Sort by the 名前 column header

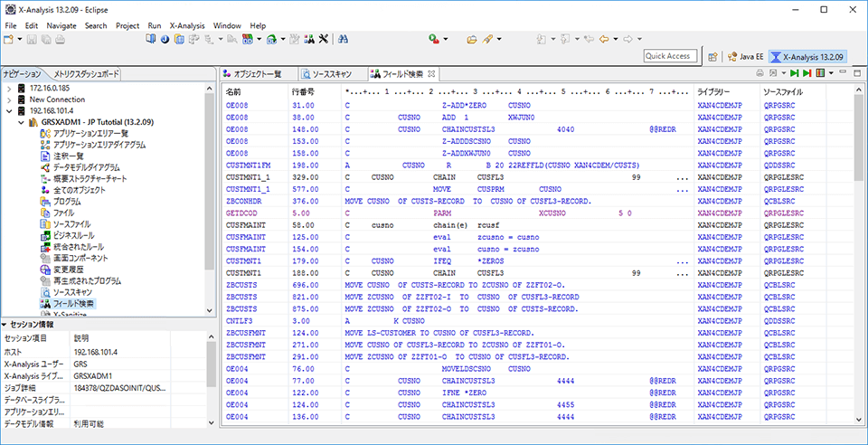(254, 92)
